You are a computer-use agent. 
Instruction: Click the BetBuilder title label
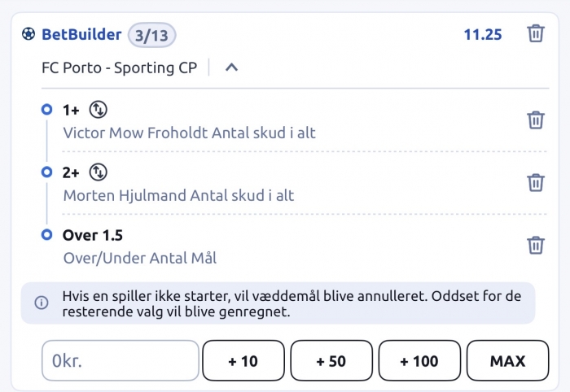81,35
